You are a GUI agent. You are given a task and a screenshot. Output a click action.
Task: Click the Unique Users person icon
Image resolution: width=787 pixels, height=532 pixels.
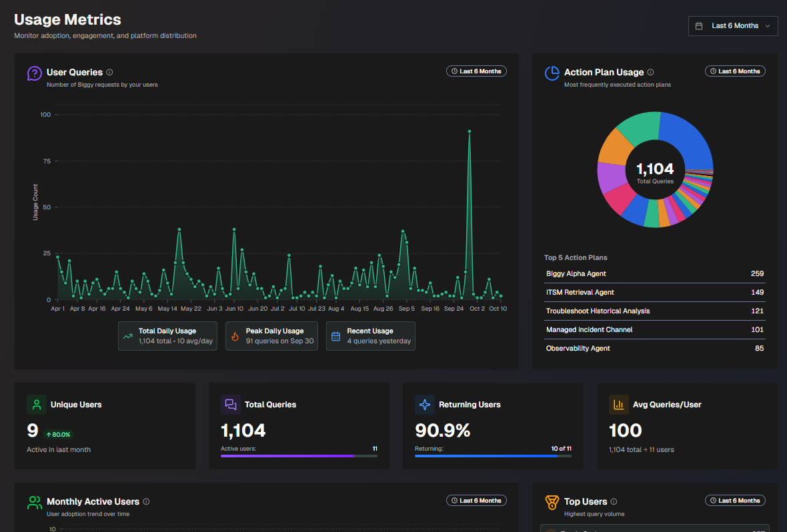tap(35, 405)
